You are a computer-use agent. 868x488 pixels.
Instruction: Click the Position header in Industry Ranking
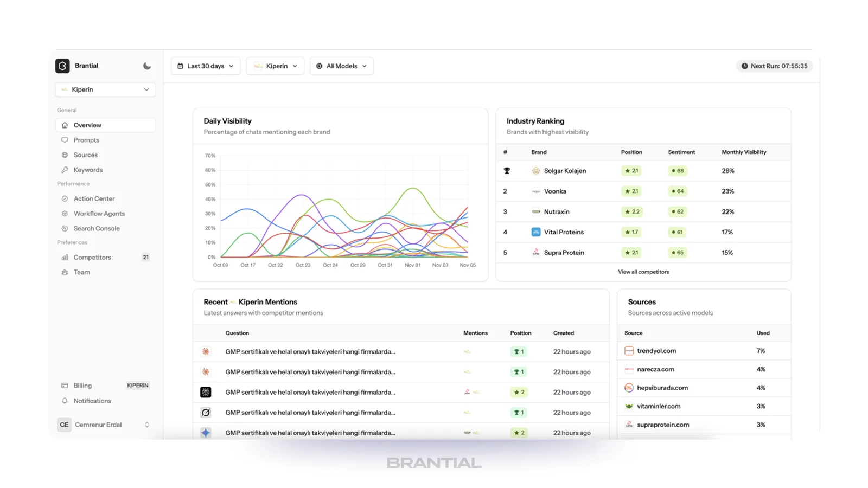631,152
